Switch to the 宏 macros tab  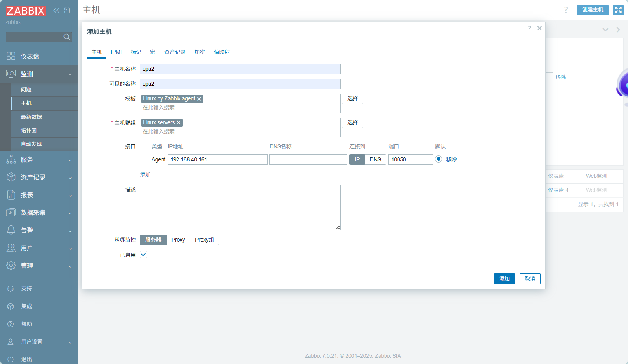[x=152, y=52]
